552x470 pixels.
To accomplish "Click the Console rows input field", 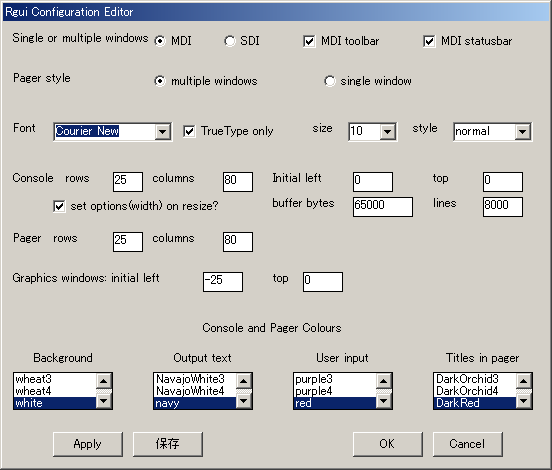I will click(x=128, y=182).
